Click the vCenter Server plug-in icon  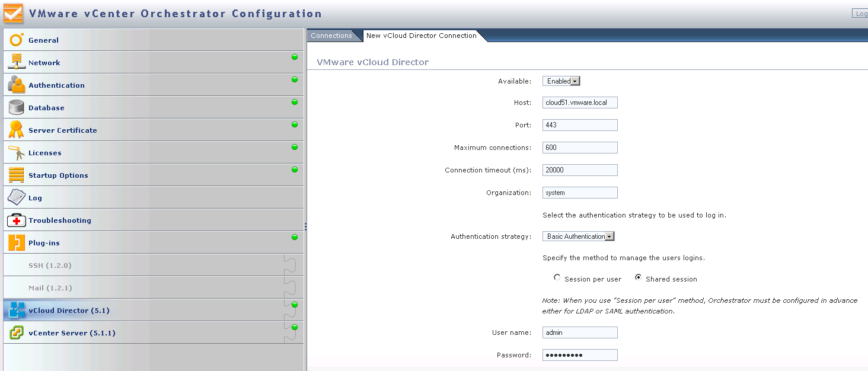point(17,332)
